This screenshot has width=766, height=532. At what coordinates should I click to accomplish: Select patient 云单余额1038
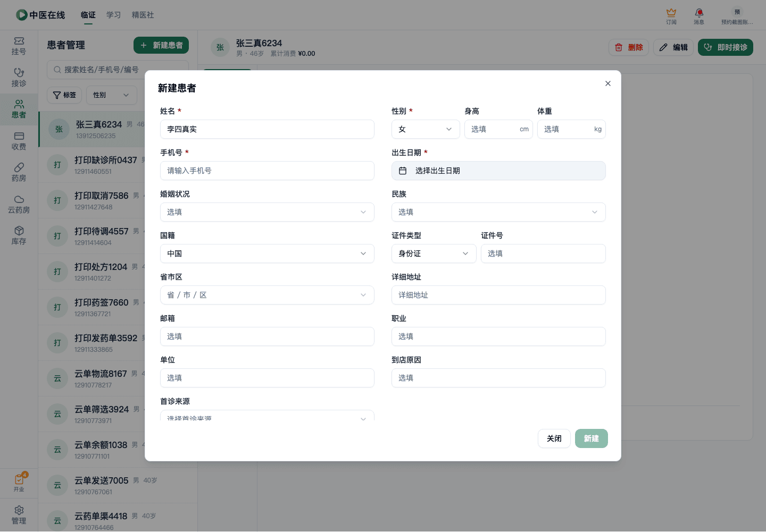tap(91, 450)
